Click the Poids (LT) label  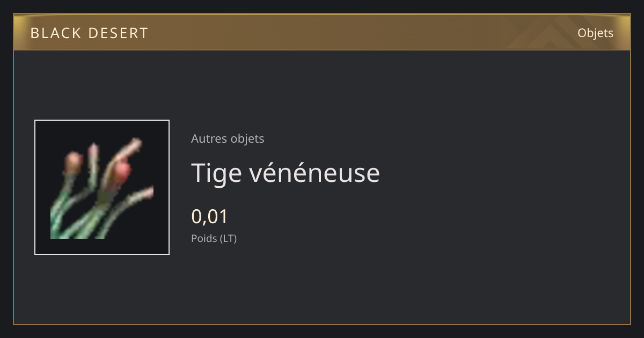(x=214, y=238)
